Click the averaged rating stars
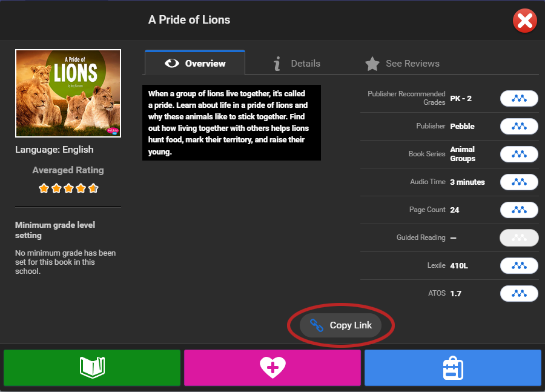 coord(68,188)
